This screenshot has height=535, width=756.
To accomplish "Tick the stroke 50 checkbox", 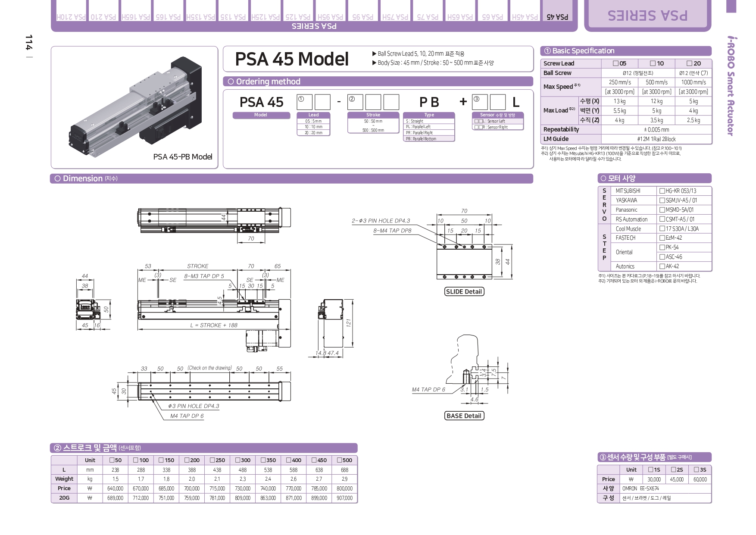I will pyautogui.click(x=112, y=460).
